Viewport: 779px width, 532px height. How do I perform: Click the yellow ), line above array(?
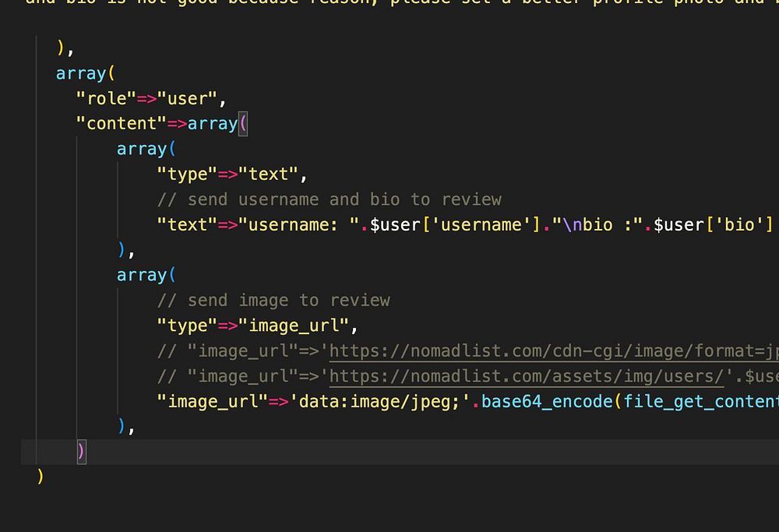point(65,48)
